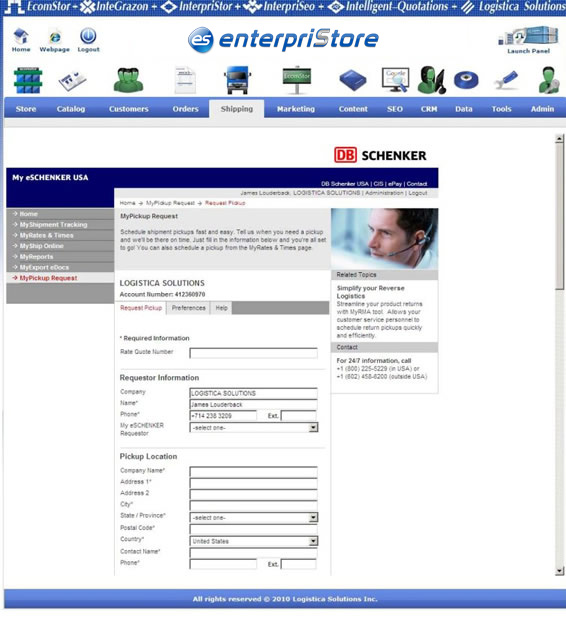Open MyReports in sidebar

click(x=36, y=257)
